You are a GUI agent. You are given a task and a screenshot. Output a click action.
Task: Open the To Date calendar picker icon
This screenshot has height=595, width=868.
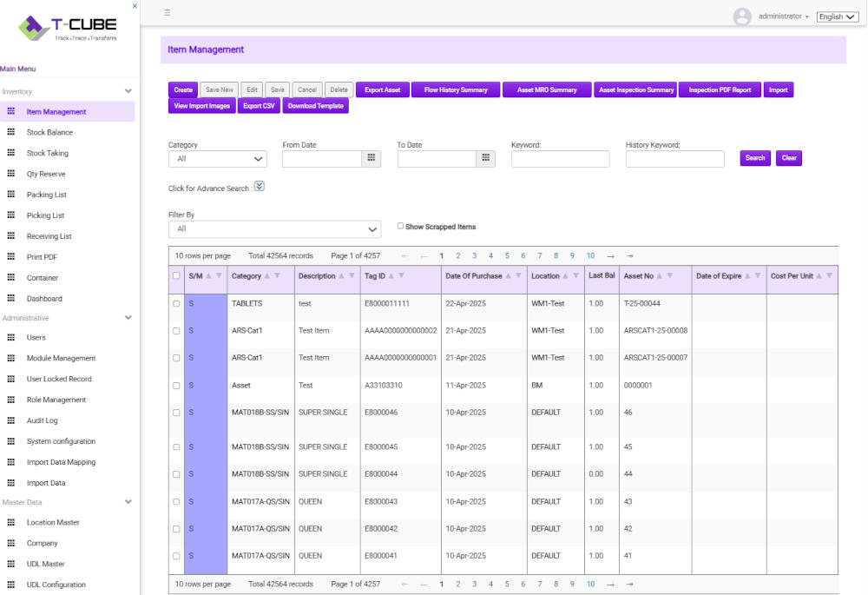[x=486, y=158]
